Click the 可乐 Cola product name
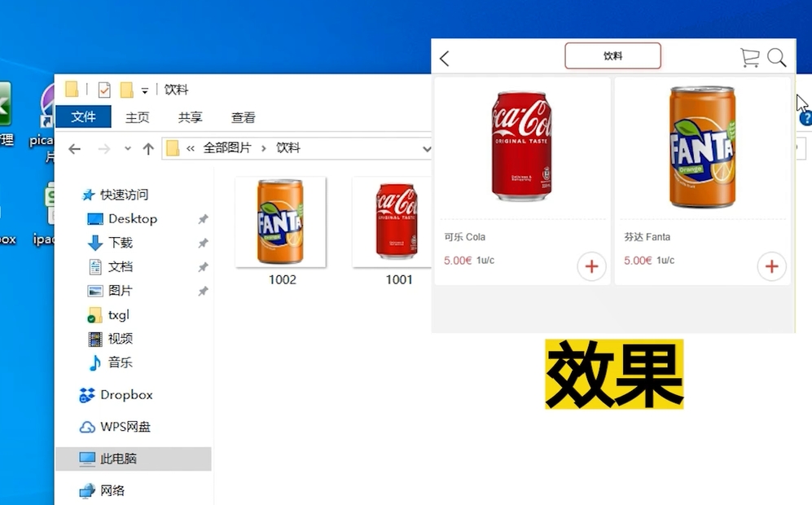Image resolution: width=812 pixels, height=505 pixels. (464, 237)
